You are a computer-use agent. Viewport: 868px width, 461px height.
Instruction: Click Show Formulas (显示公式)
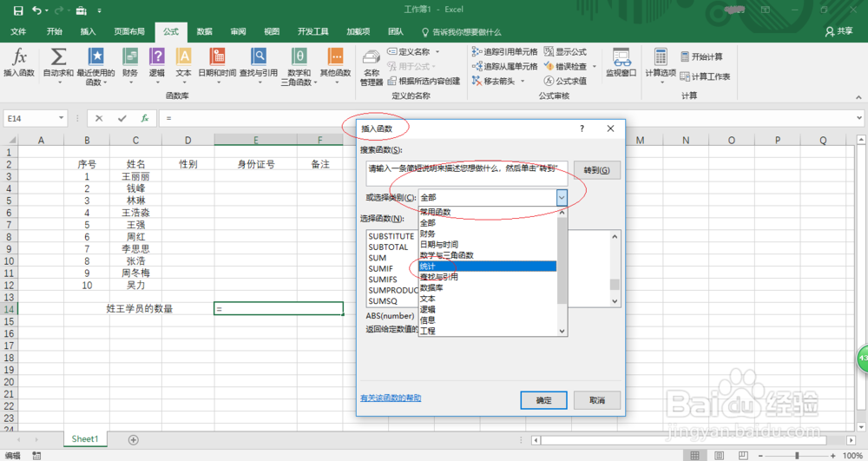[x=565, y=51]
